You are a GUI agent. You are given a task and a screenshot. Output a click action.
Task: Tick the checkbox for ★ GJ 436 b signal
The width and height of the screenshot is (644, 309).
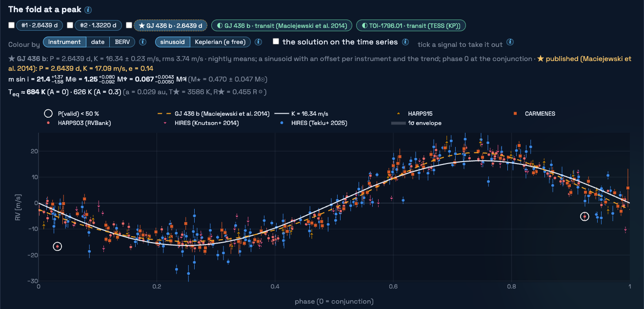pos(129,25)
